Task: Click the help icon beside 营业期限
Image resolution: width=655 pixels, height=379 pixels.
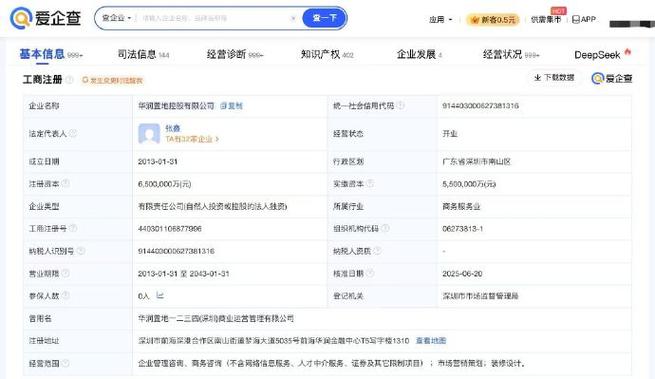Action: [66, 273]
